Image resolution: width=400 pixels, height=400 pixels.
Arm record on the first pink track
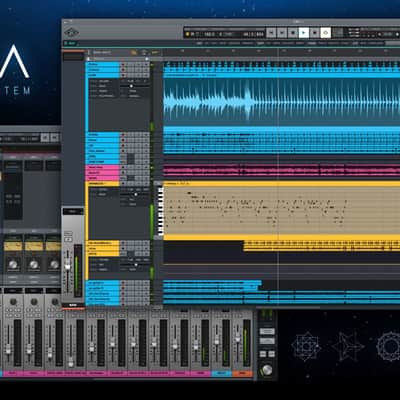click(123, 167)
